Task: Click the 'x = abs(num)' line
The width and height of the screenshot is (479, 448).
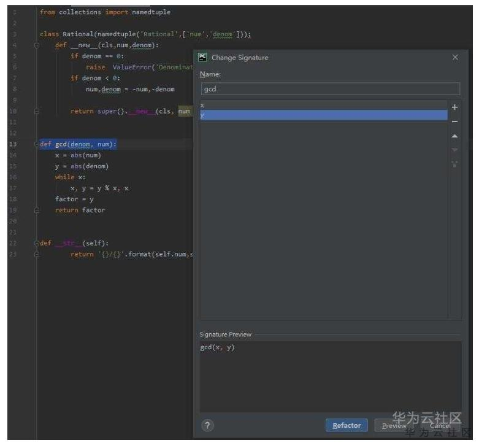Action: coord(78,155)
